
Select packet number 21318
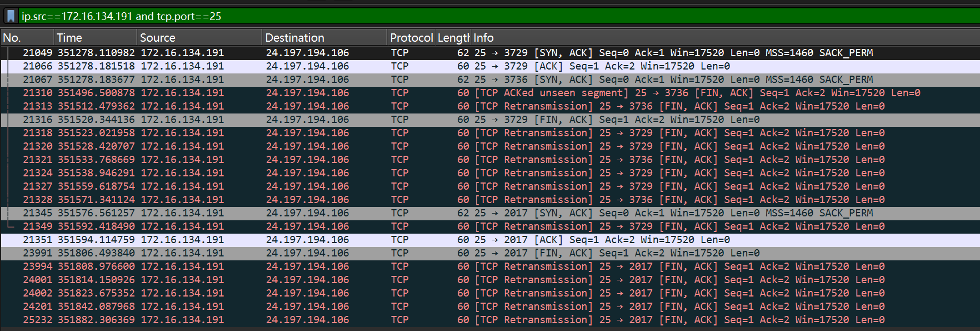coord(490,133)
